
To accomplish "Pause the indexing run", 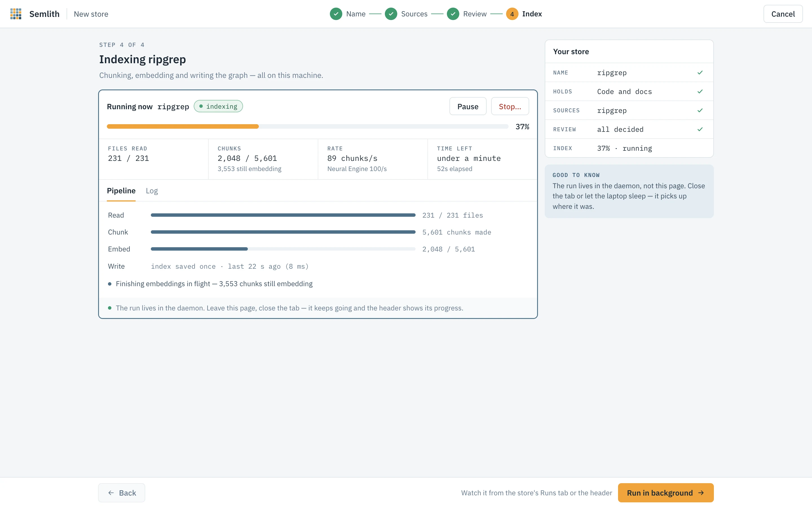I will coord(468,106).
